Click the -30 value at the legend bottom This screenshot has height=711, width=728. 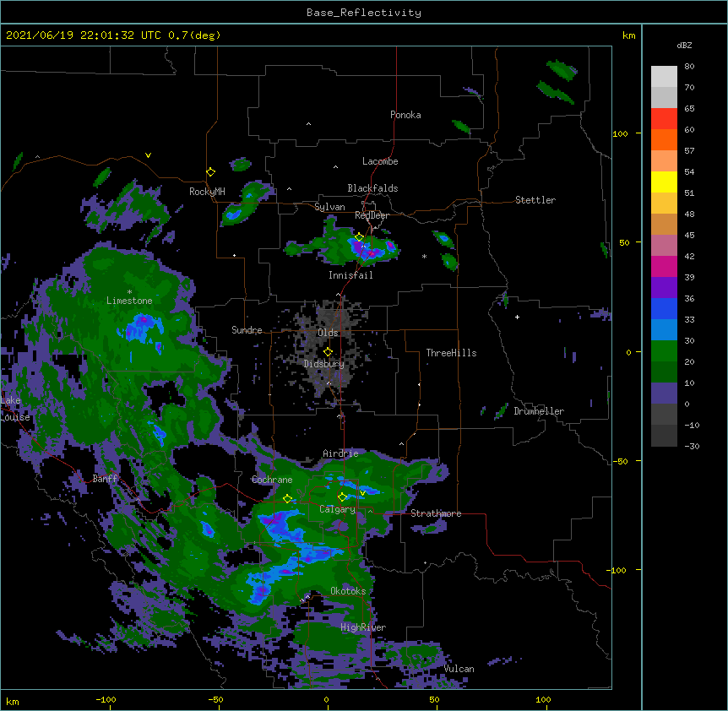pyautogui.click(x=692, y=446)
